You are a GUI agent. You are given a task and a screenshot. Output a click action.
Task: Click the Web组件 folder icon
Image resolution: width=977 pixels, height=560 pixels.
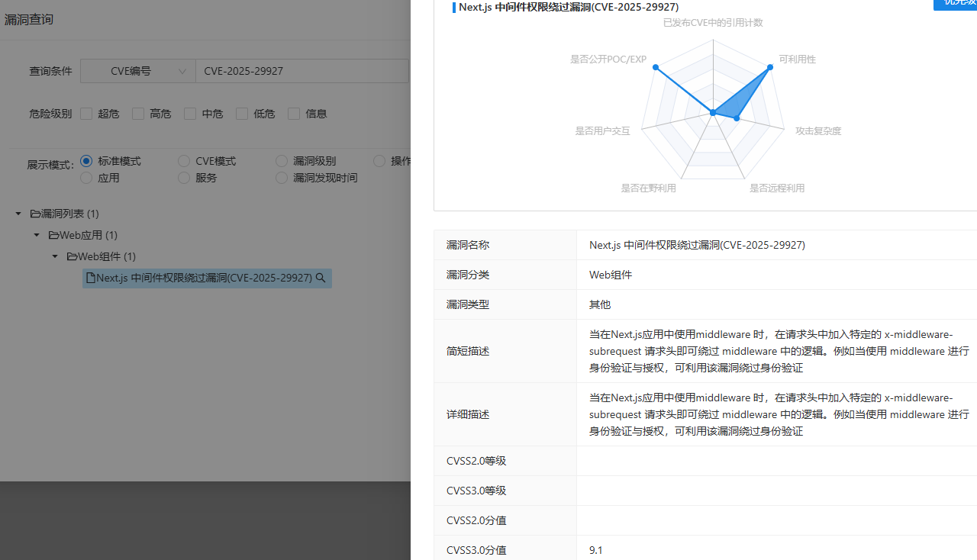click(73, 256)
